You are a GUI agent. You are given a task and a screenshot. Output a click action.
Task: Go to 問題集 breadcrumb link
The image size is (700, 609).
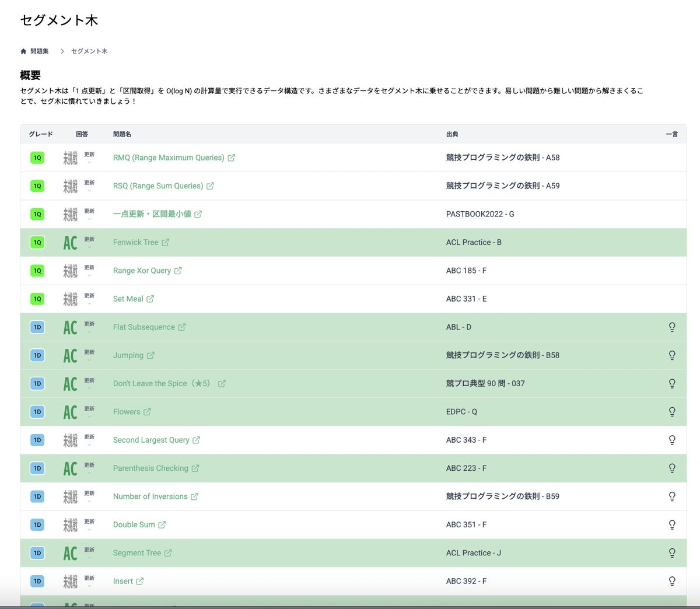[39, 51]
